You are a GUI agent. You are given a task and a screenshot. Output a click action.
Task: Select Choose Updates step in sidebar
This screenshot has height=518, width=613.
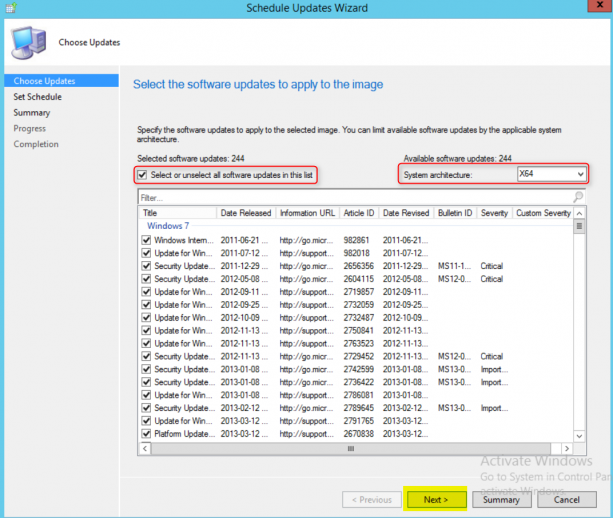[x=44, y=81]
